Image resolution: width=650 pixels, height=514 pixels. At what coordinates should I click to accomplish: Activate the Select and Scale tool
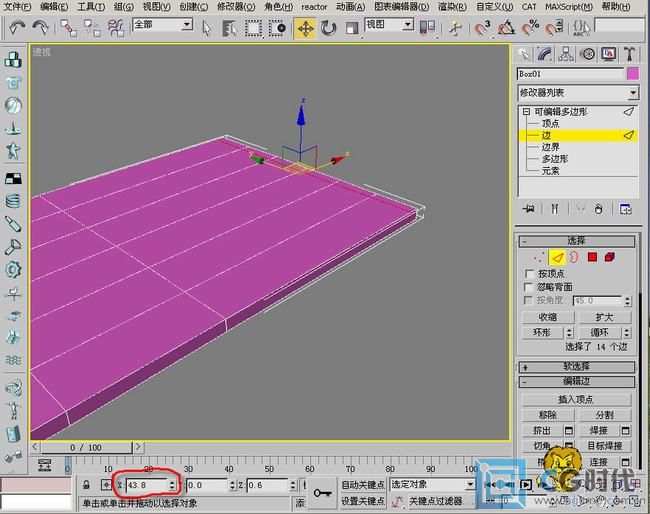coord(352,29)
